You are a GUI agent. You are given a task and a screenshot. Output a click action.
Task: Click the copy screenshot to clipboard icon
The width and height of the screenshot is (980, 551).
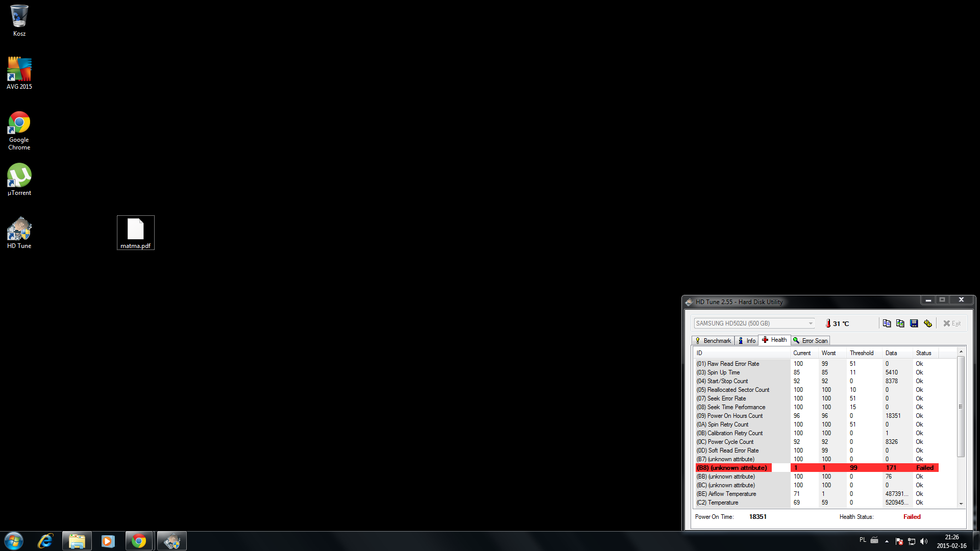click(900, 323)
